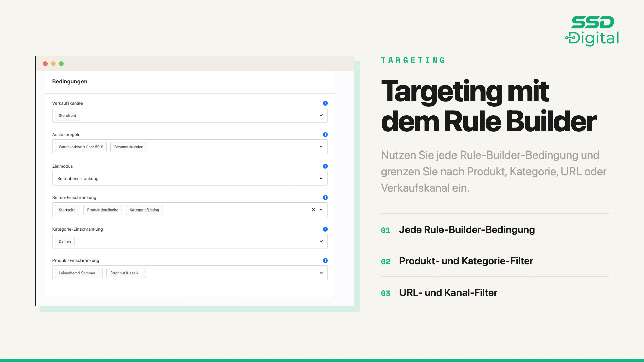This screenshot has width=644, height=362.
Task: Select the Storefront tag
Action: (67, 116)
